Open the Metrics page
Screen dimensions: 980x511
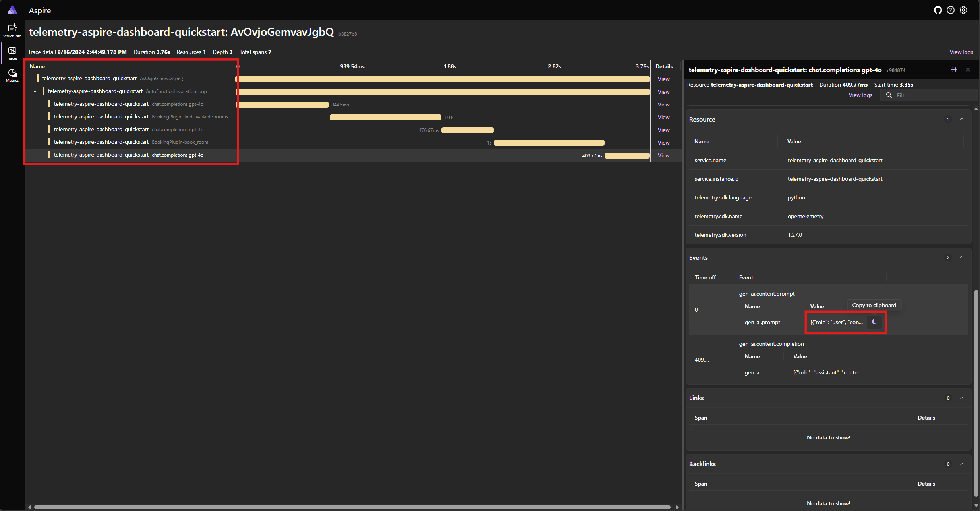pyautogui.click(x=12, y=75)
